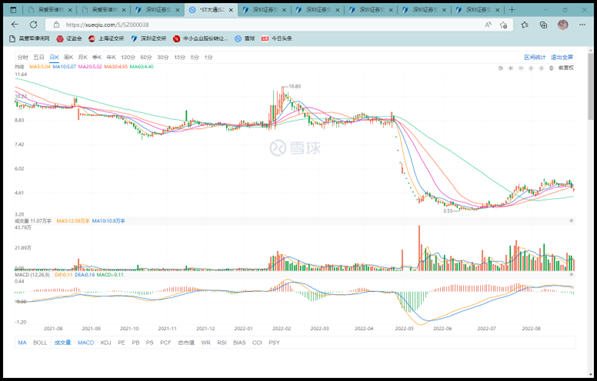
Task: Open the 今日头条 bookmark
Action: click(277, 38)
